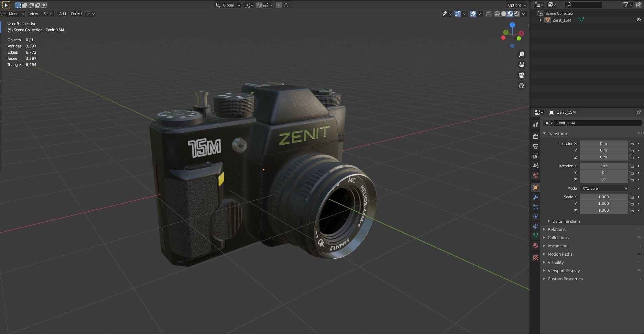The width and height of the screenshot is (644, 334).
Task: Click the Subtract selection mode icon
Action: click(31, 5)
